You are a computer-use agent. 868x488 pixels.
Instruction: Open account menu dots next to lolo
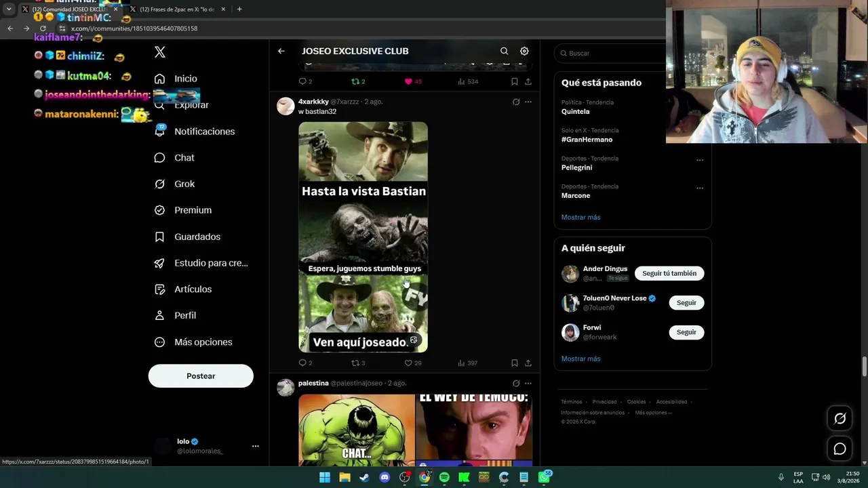(x=256, y=446)
